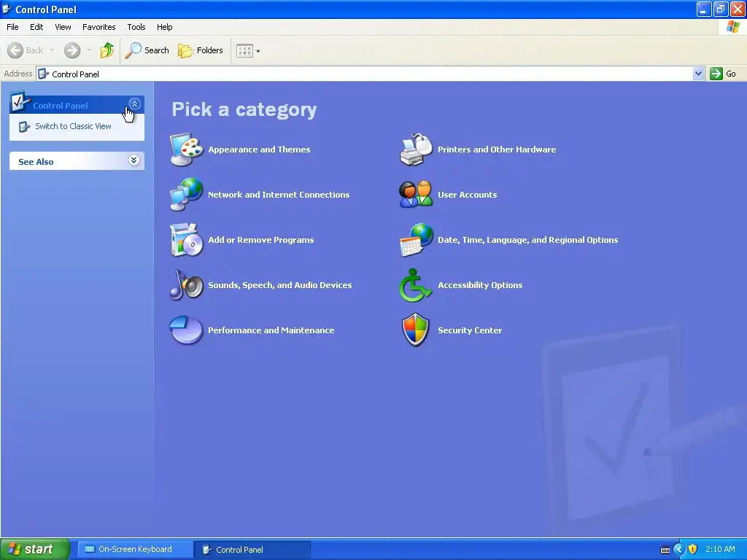
Task: Click the Date, Time, Language calendar globe icon
Action: [416, 239]
